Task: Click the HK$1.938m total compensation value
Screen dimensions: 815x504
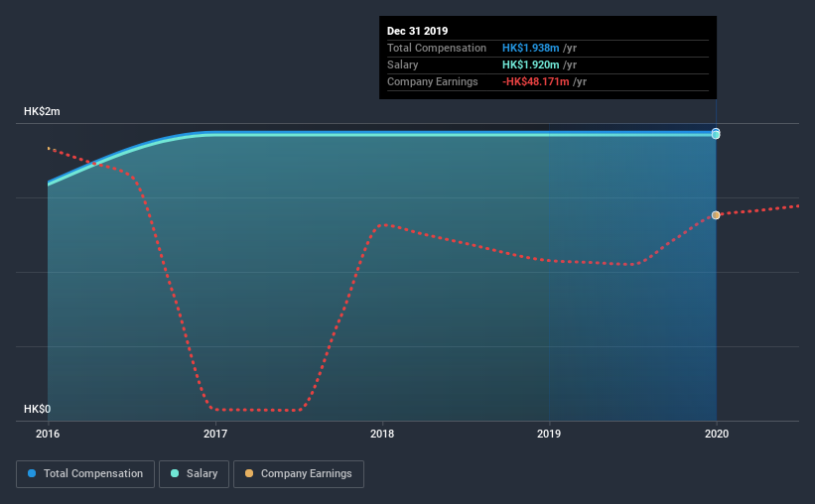Action: click(x=531, y=48)
